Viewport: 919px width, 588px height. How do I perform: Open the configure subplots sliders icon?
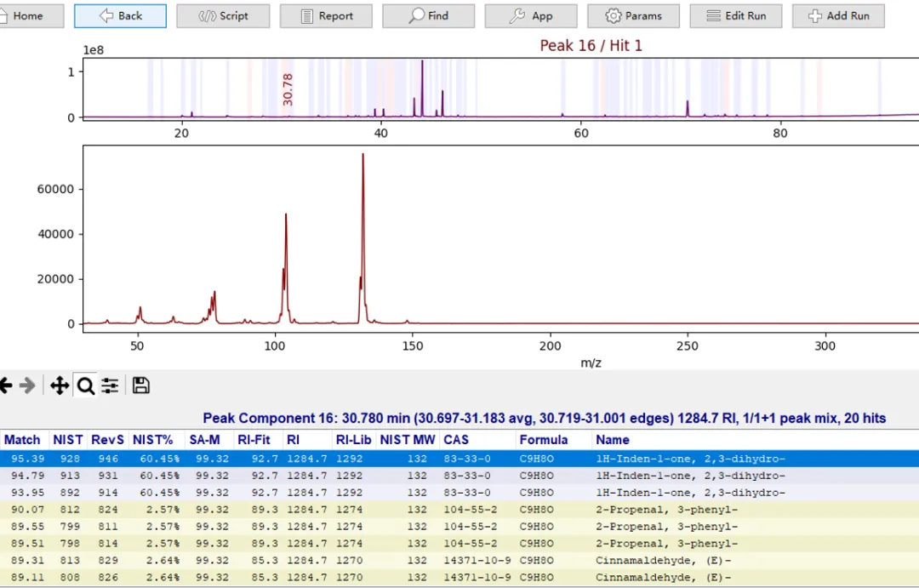(110, 385)
